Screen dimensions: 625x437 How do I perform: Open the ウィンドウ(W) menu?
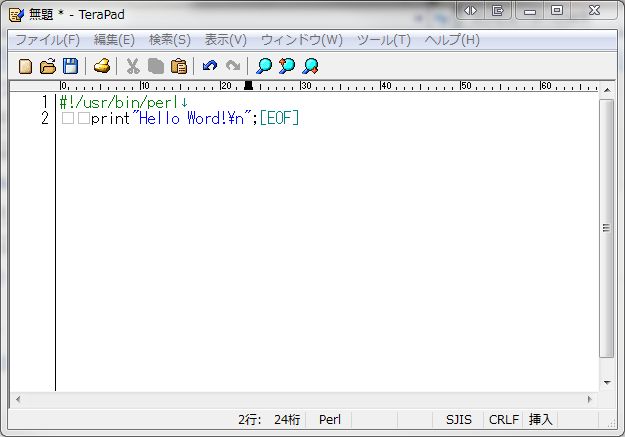coord(302,40)
